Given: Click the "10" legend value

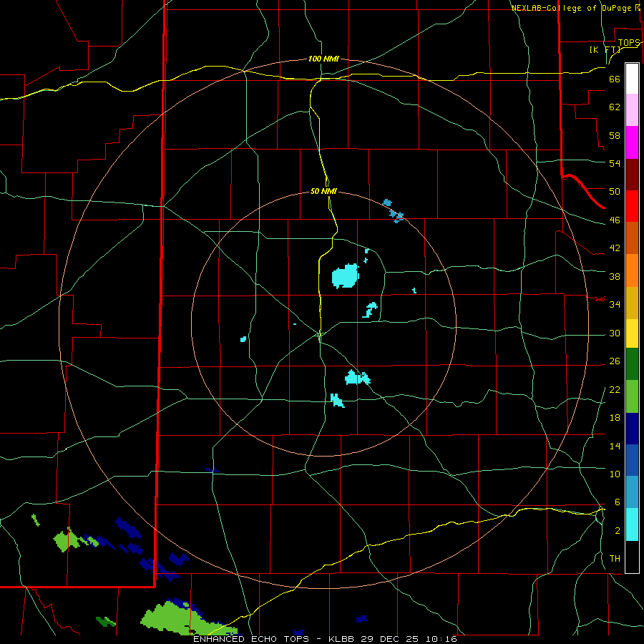Looking at the screenshot, I should [x=615, y=474].
